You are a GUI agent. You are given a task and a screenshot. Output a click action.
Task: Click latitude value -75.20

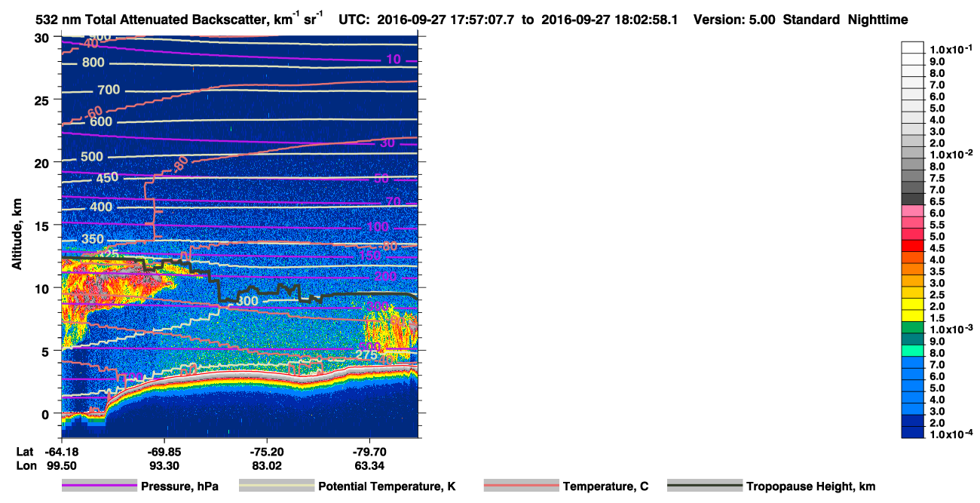click(x=267, y=452)
